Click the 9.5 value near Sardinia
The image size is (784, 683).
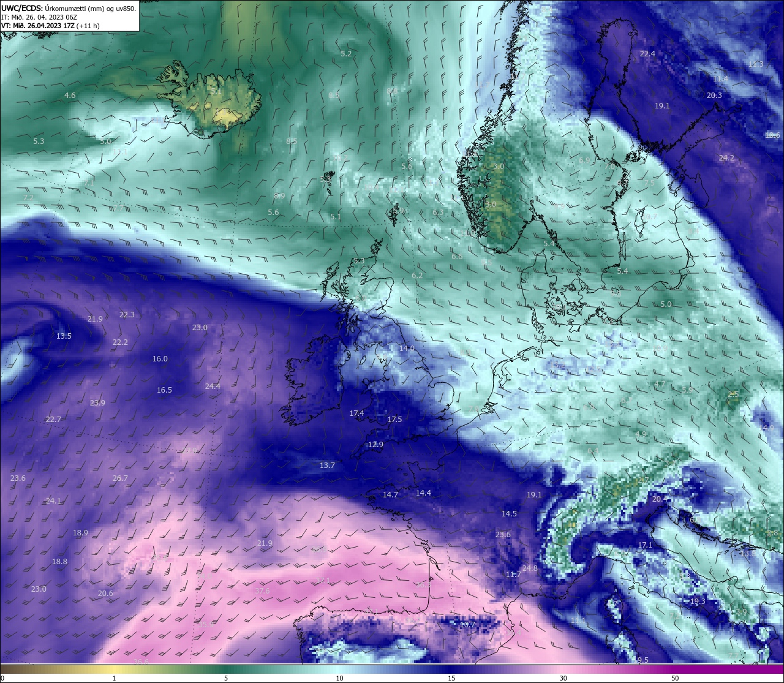[x=643, y=660]
